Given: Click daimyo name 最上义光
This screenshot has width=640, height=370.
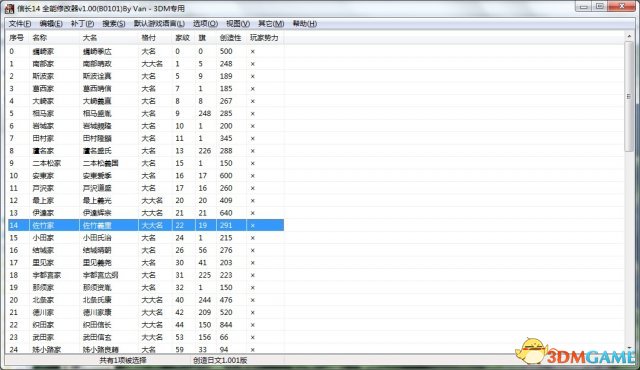Looking at the screenshot, I should [x=97, y=201].
